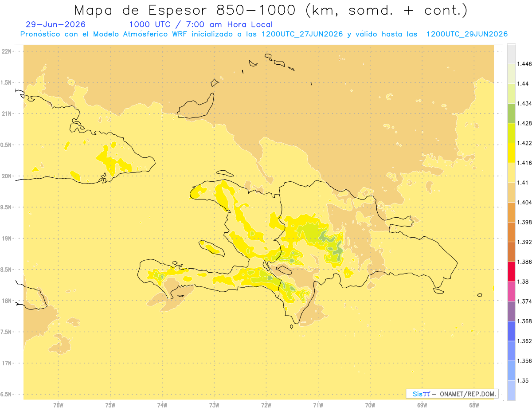Click the blue colorbar segment between 1.362 and 1.368
Viewport: 532px width, 411px height.
pos(511,331)
